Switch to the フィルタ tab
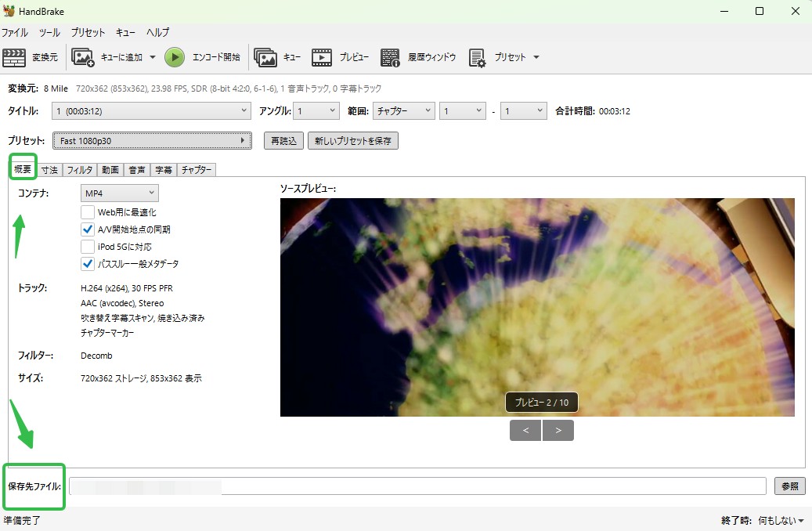 tap(80, 170)
